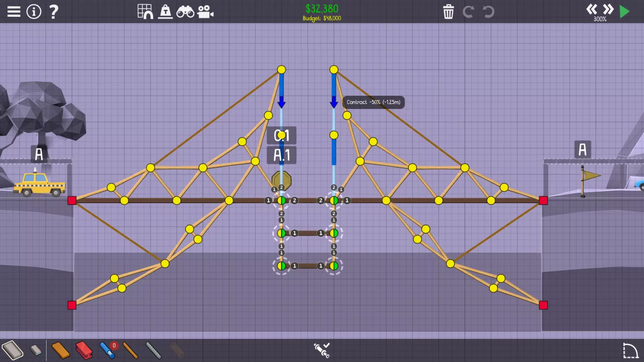This screenshot has width=644, height=362.
Task: Click the trash can delete icon
Action: [448, 12]
